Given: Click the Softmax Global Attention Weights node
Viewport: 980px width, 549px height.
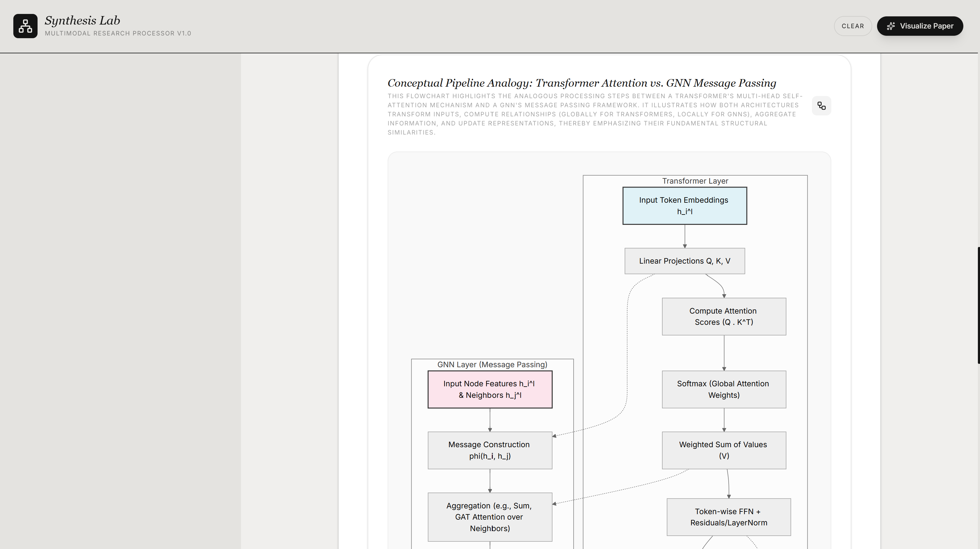Looking at the screenshot, I should pyautogui.click(x=723, y=389).
